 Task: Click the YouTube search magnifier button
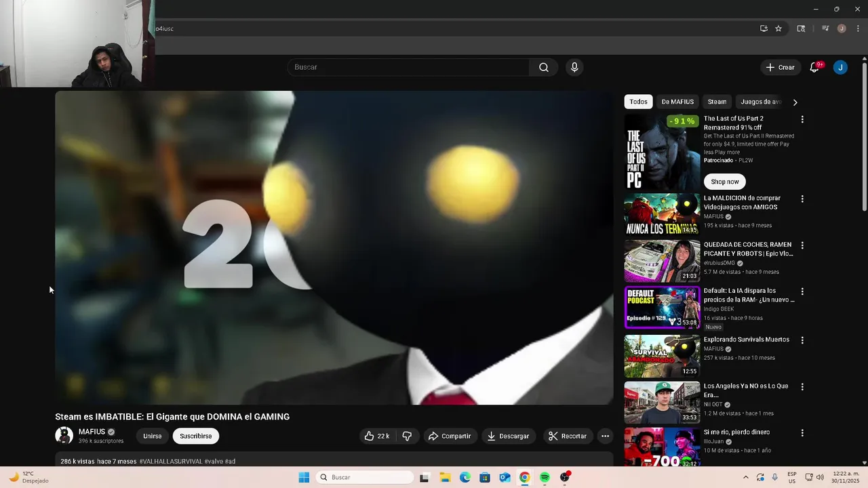[544, 67]
